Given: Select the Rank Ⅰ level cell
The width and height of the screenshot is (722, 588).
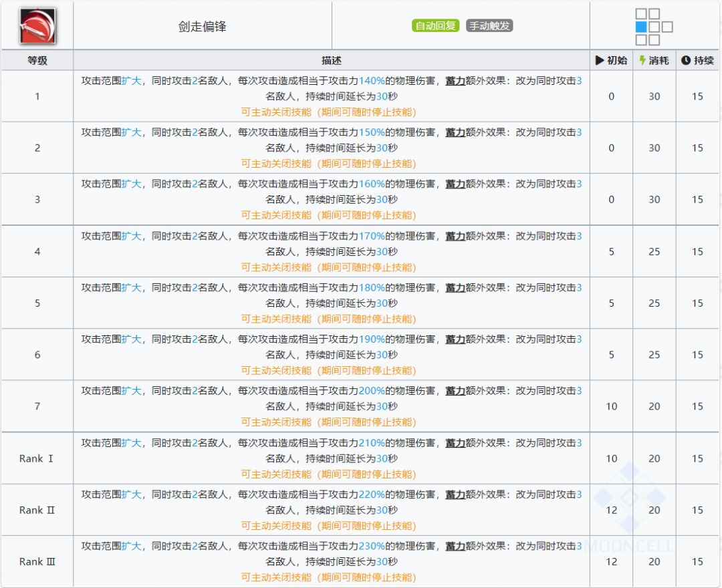Looking at the screenshot, I should point(37,458).
